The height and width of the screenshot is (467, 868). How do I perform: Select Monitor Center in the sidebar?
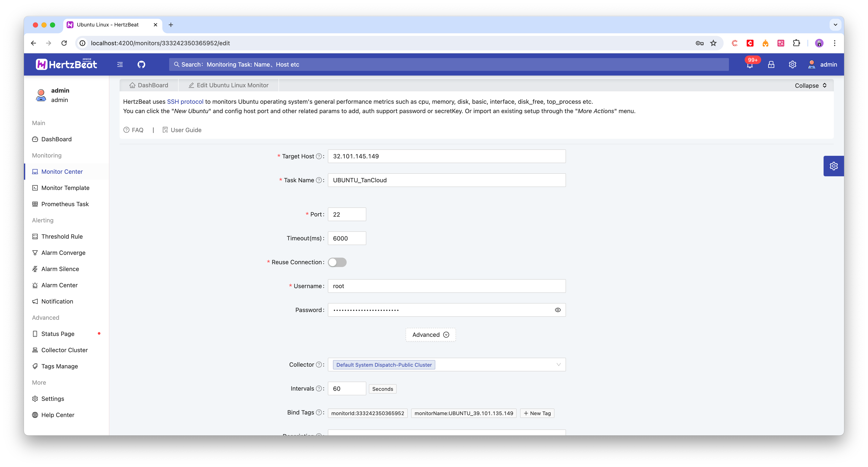pyautogui.click(x=67, y=172)
